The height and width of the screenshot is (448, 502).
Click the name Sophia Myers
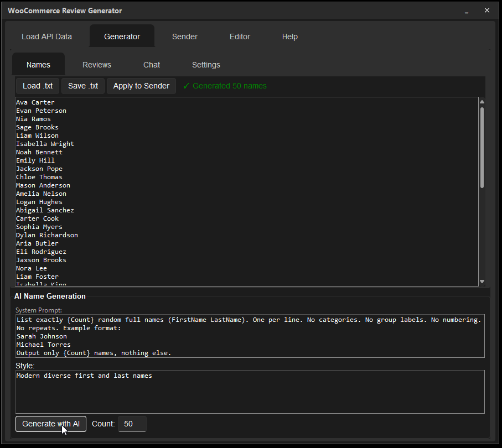(39, 227)
